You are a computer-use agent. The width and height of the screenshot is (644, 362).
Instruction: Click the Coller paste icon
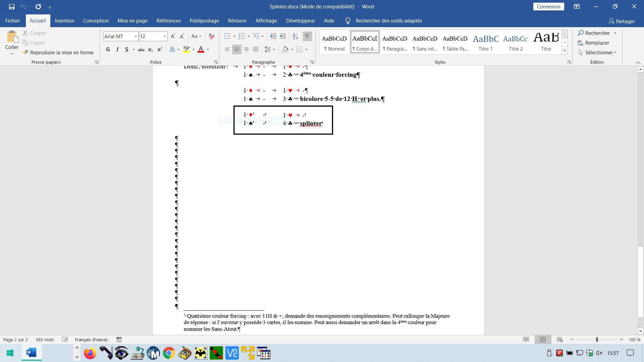[x=12, y=37]
